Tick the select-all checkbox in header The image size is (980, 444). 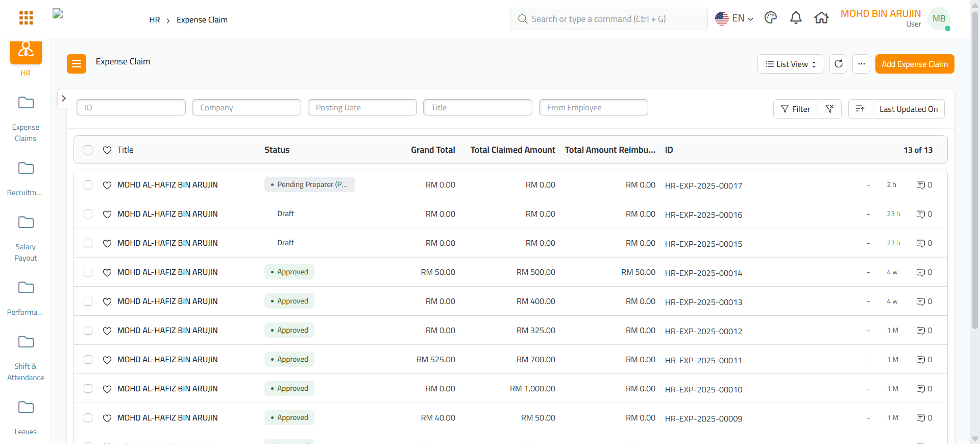point(88,150)
